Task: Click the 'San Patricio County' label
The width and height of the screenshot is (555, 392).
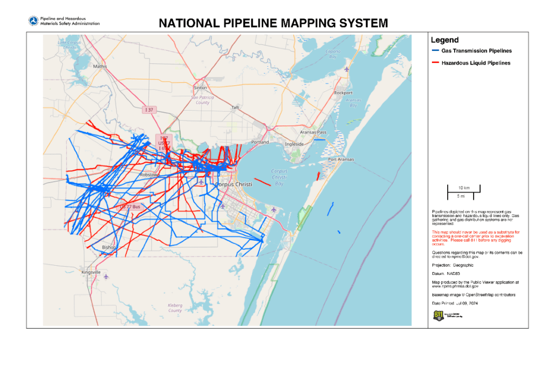Action: click(x=203, y=100)
